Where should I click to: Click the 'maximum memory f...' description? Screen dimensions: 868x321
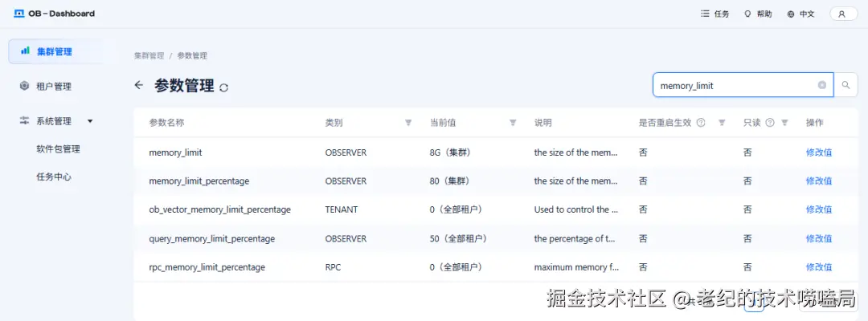coord(576,267)
